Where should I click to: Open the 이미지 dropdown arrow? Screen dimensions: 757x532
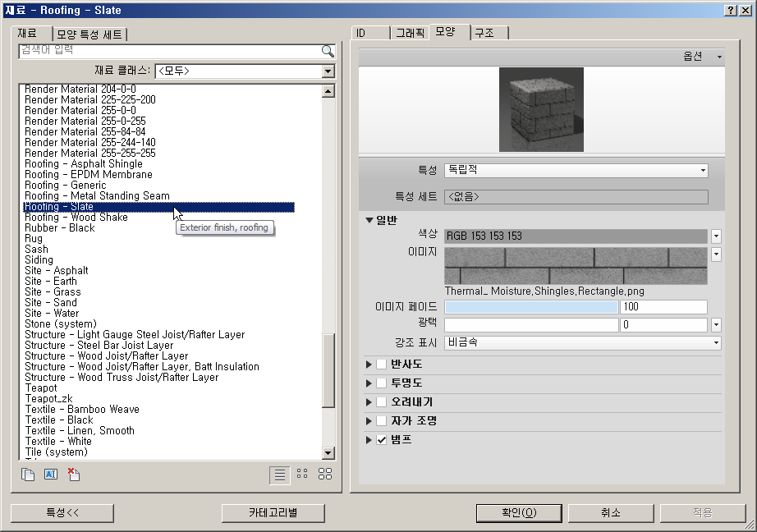click(716, 254)
